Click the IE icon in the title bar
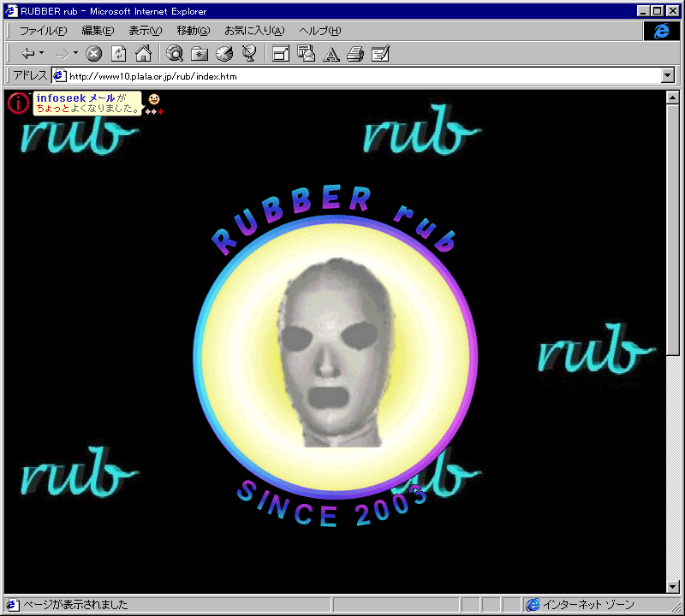Screen dimensions: 685x616 [11, 11]
